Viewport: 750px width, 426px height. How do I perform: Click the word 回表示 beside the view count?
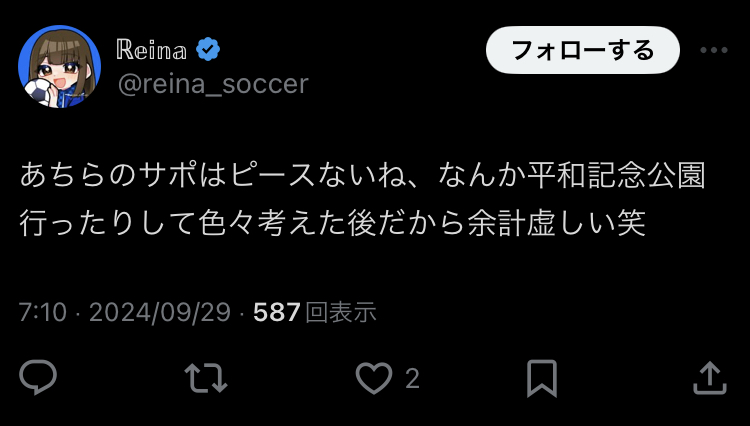click(x=341, y=312)
